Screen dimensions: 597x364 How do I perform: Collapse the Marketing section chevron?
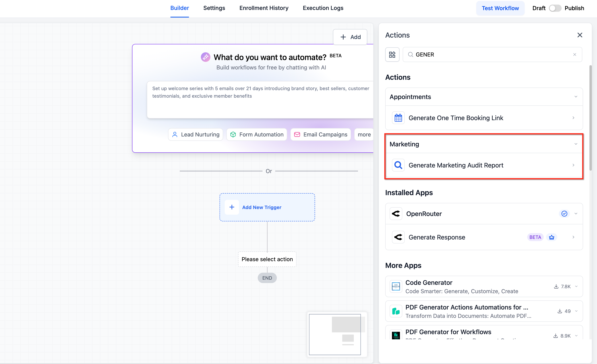coord(576,144)
